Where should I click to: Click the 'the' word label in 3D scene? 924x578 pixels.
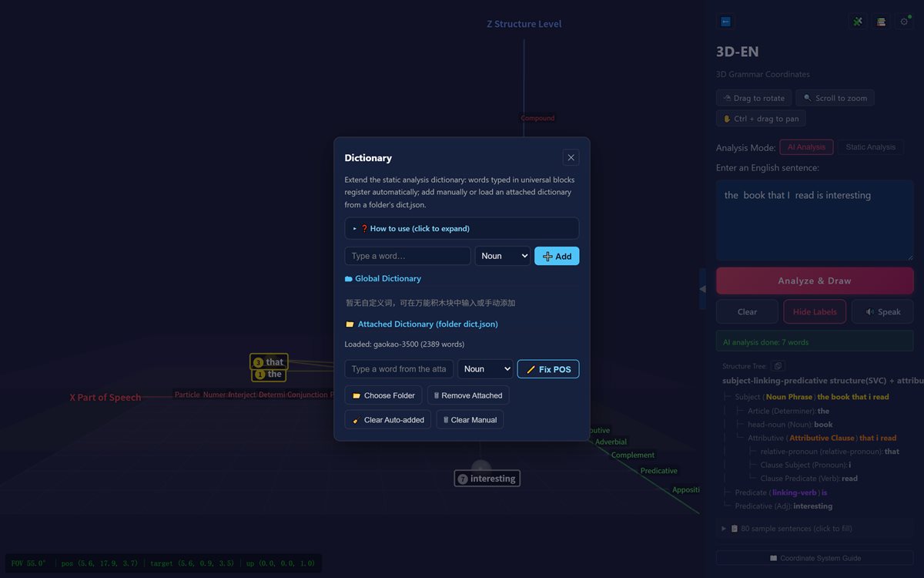(x=269, y=375)
